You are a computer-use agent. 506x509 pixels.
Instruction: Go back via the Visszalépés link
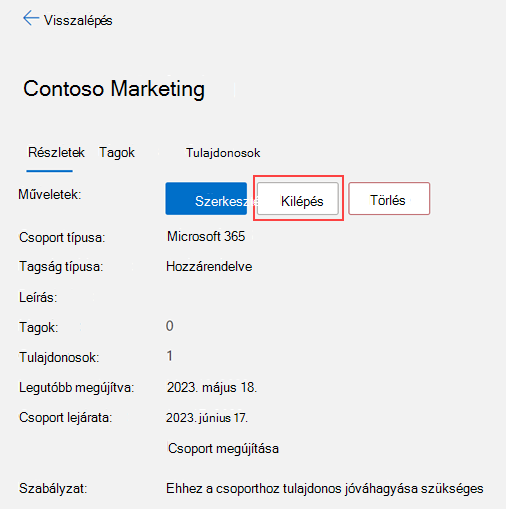[x=78, y=20]
